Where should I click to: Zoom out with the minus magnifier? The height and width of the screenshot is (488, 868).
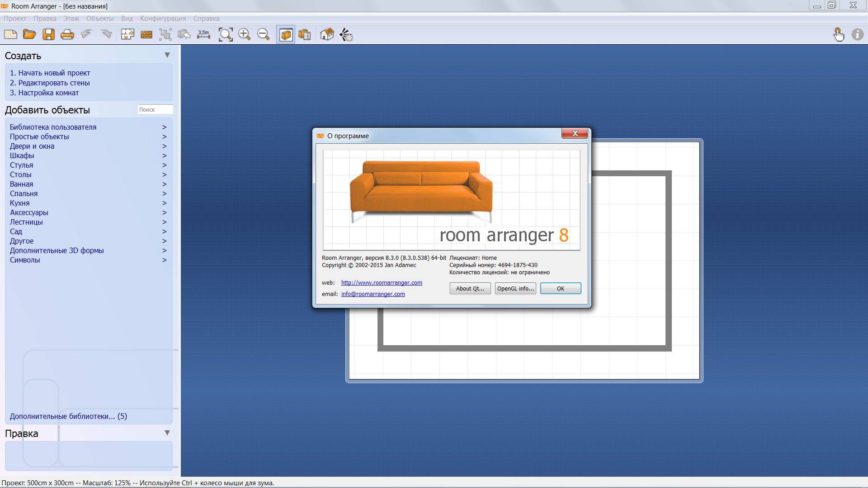point(263,34)
